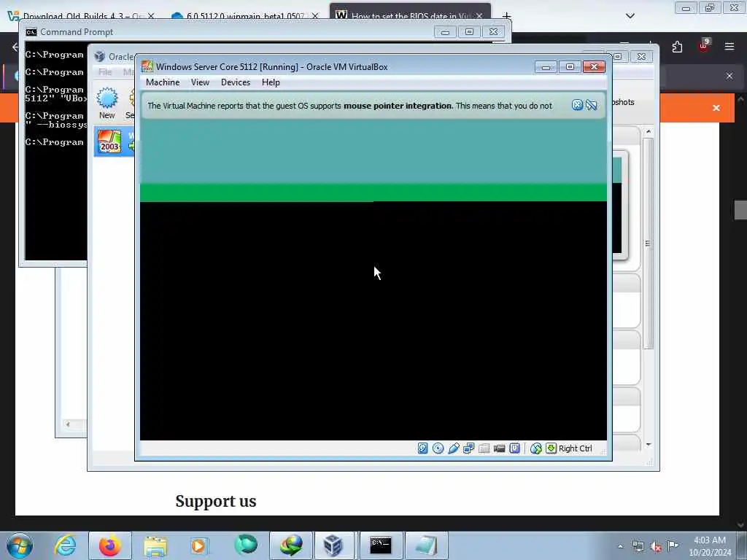Open the teal round app on taskbar
747x560 pixels.
pyautogui.click(x=245, y=545)
